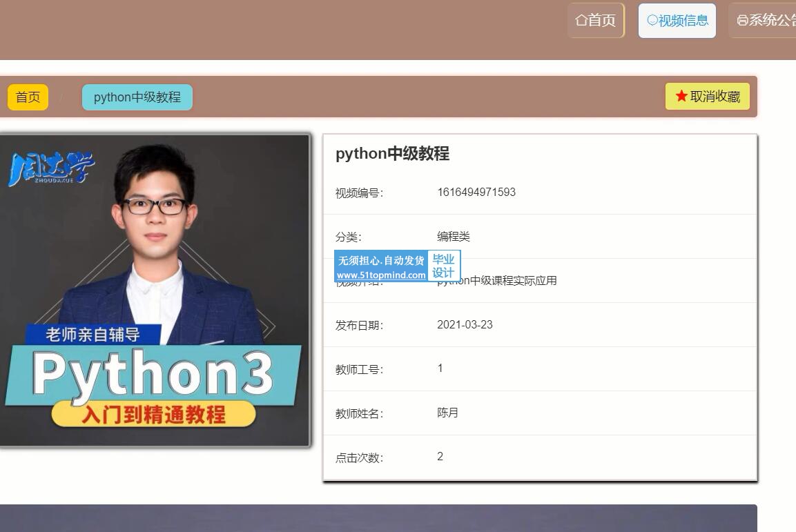The height and width of the screenshot is (532, 796).
Task: Click the icon beside 系统公告
Action: pyautogui.click(x=742, y=20)
